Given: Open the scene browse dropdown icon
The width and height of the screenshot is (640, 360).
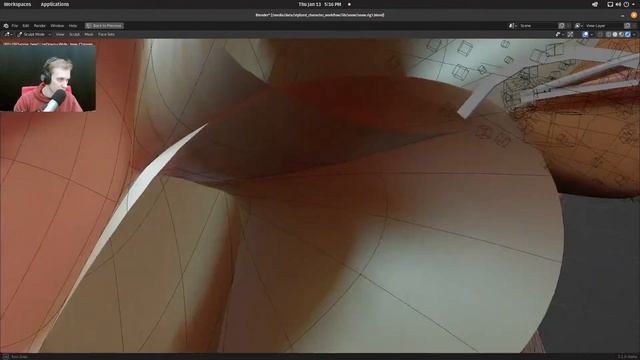Looking at the screenshot, I should [x=512, y=26].
